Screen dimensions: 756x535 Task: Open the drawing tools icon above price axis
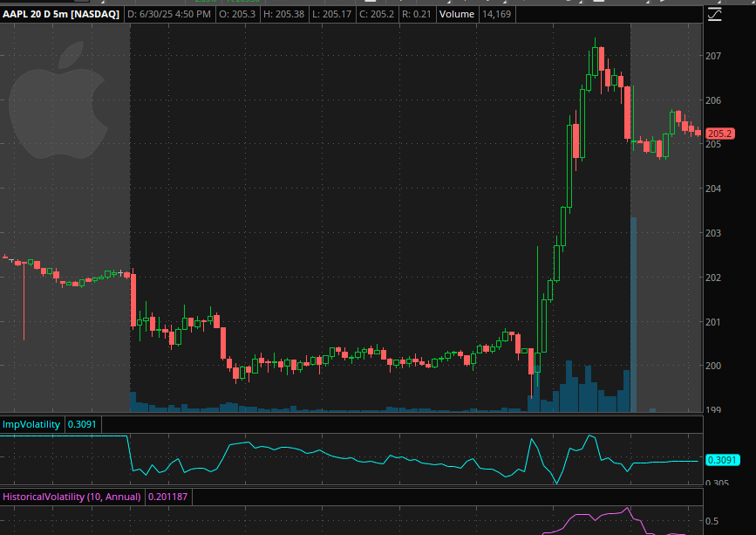(x=714, y=15)
